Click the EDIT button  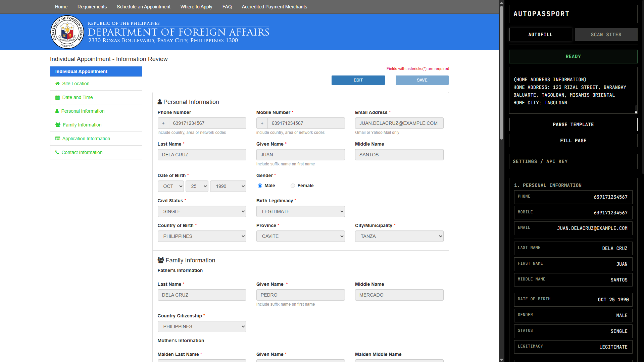[x=358, y=80]
